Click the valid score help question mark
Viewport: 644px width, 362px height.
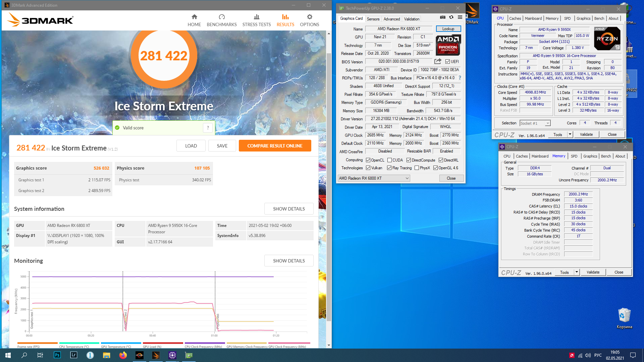point(208,128)
